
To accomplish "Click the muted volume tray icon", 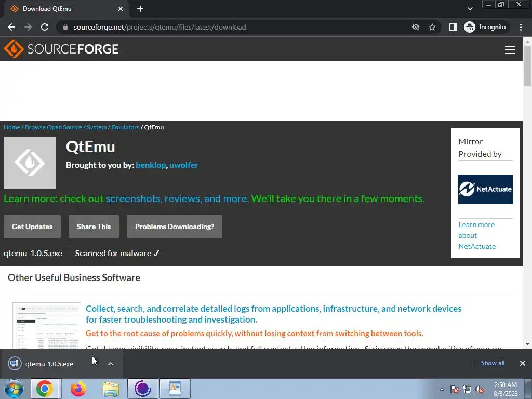I will 480,389.
